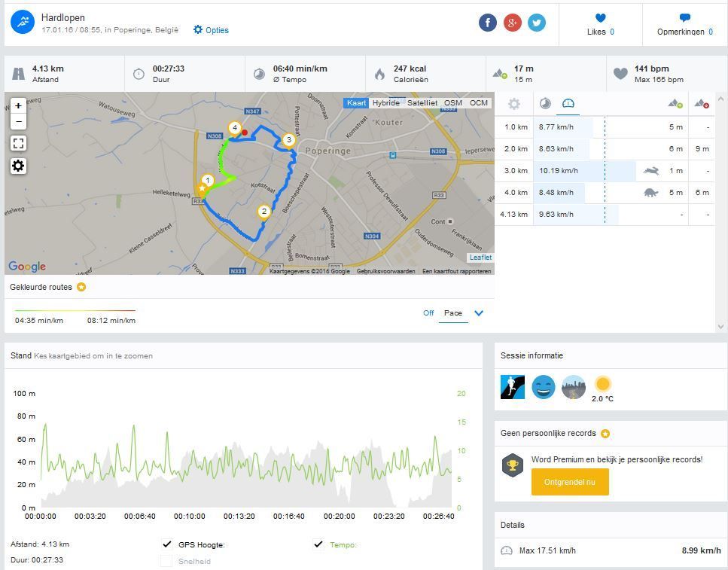
Task: Select the Hybride map layer
Action: coord(386,103)
